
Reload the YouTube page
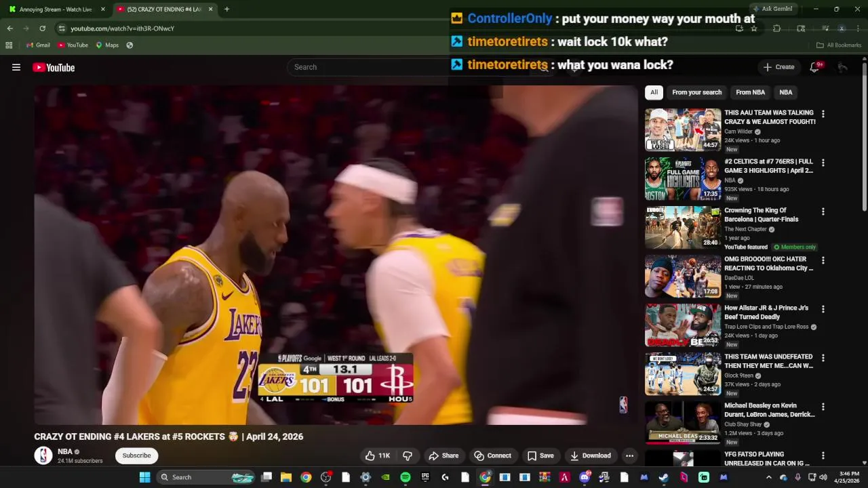(42, 28)
